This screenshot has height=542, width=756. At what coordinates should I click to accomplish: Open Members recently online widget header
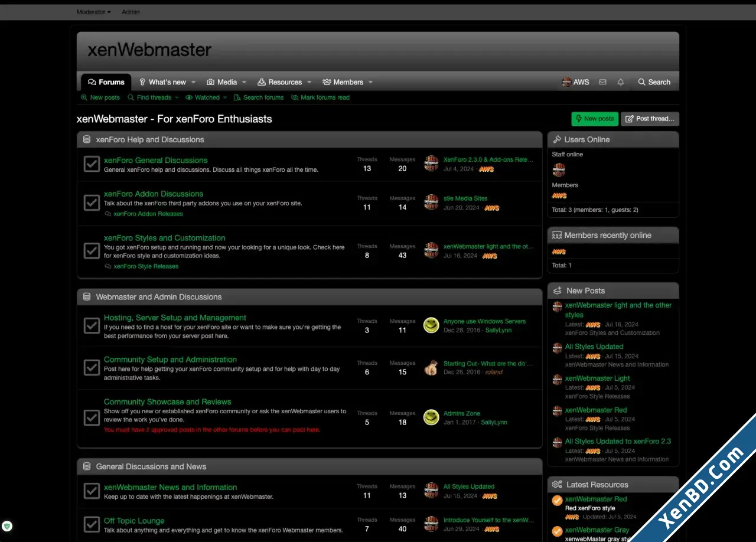608,236
